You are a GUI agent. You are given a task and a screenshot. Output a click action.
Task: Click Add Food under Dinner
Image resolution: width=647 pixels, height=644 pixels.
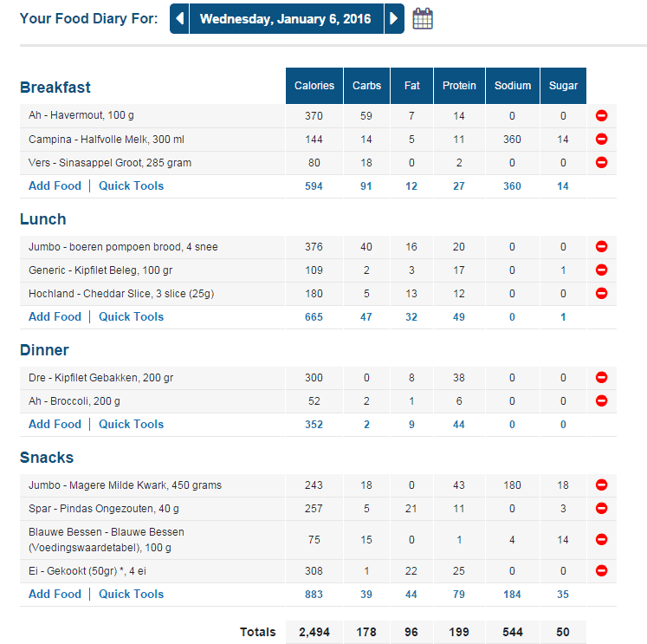tap(55, 424)
